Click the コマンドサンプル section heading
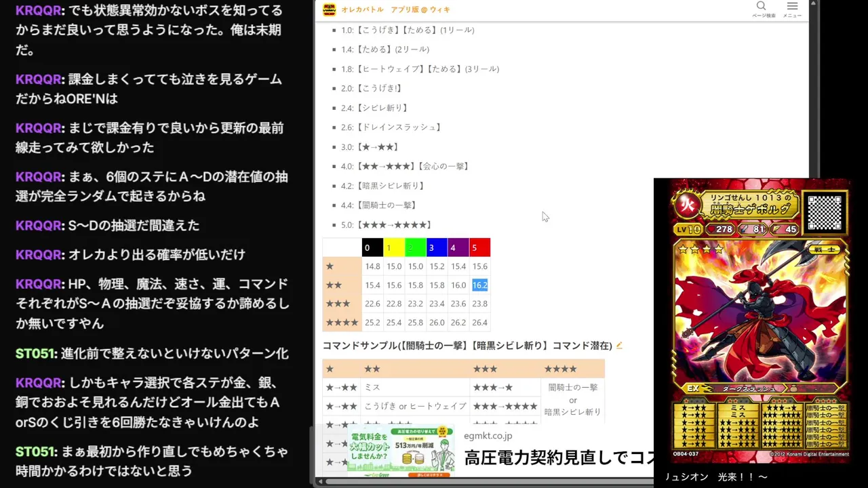Viewport: 868px width, 488px height. pyautogui.click(x=467, y=346)
